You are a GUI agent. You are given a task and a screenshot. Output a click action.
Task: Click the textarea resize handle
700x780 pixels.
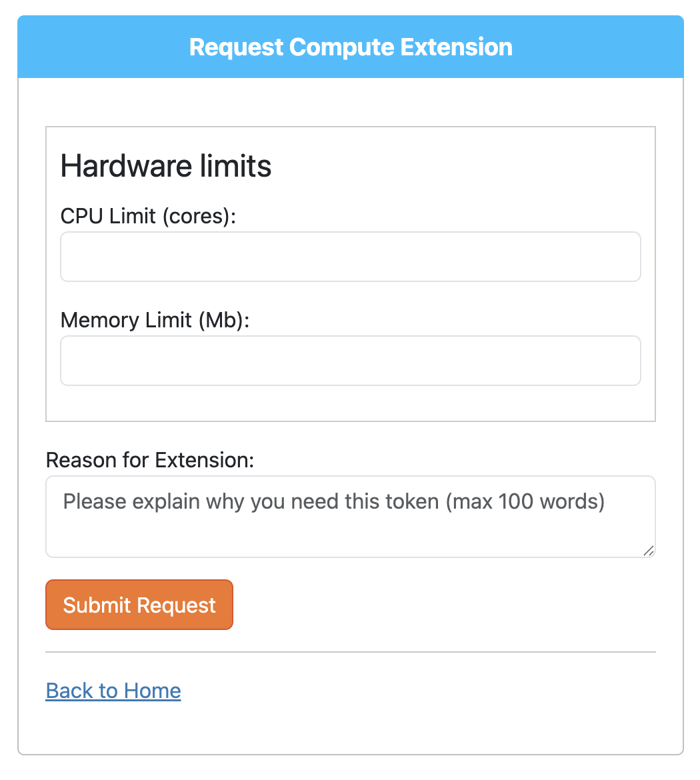(x=649, y=551)
